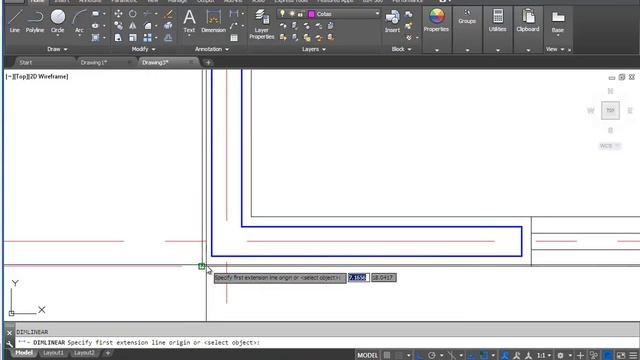Expand the Annotation panel

point(212,49)
